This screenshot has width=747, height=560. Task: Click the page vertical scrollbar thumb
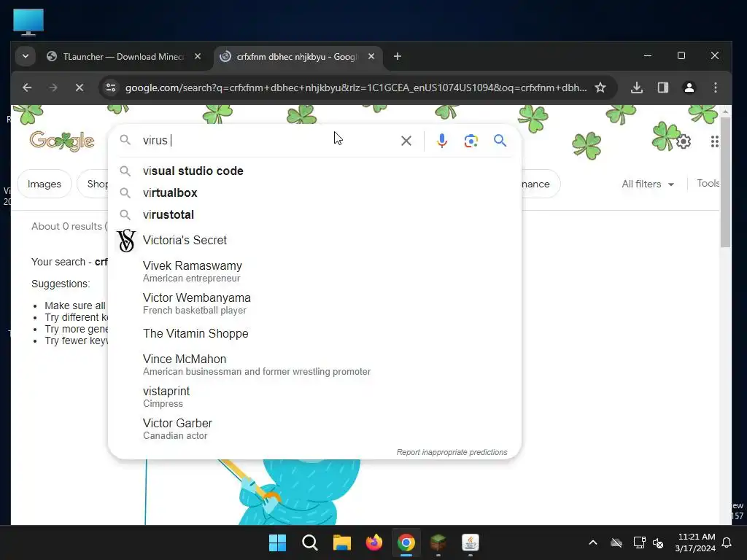[x=725, y=181]
